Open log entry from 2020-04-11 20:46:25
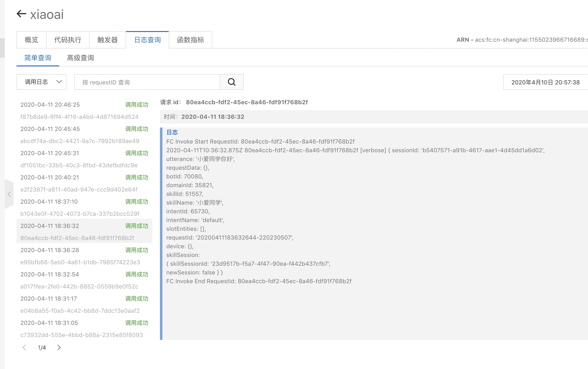 [50, 105]
